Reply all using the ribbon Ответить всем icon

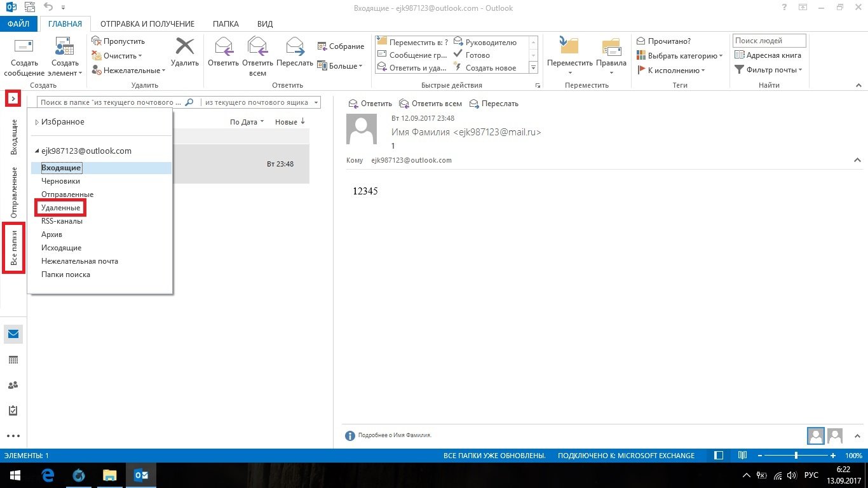[257, 56]
